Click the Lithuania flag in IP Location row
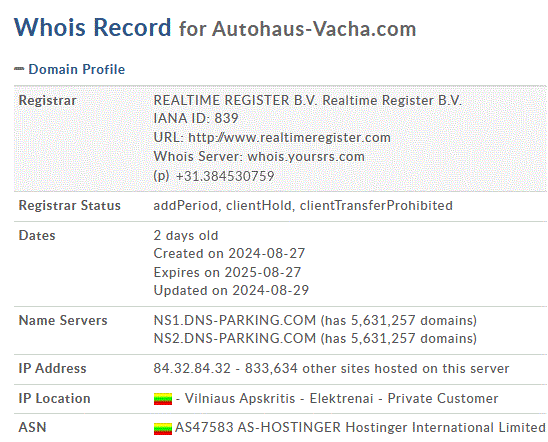Screen dimensions: 548x442 (x=163, y=399)
